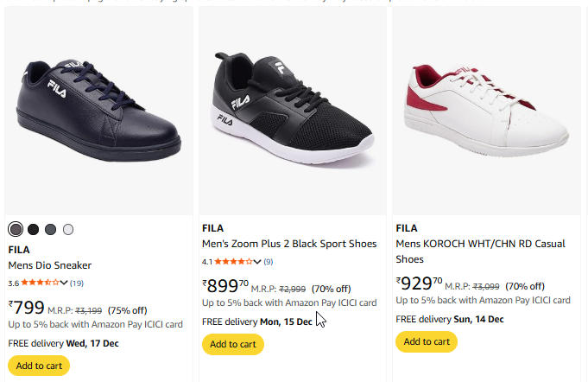588x382 pixels.
Task: Open the 9 reviews count link
Action: coord(269,261)
